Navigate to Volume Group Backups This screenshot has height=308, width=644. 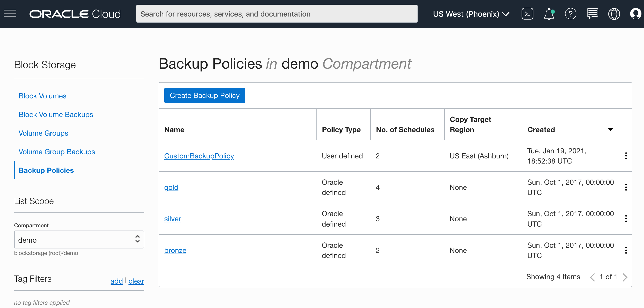coord(56,151)
